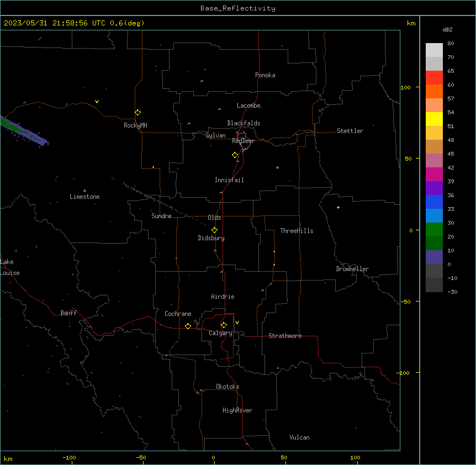476x465 pixels.
Task: Click the Okotoks label
Action: pos(228,387)
